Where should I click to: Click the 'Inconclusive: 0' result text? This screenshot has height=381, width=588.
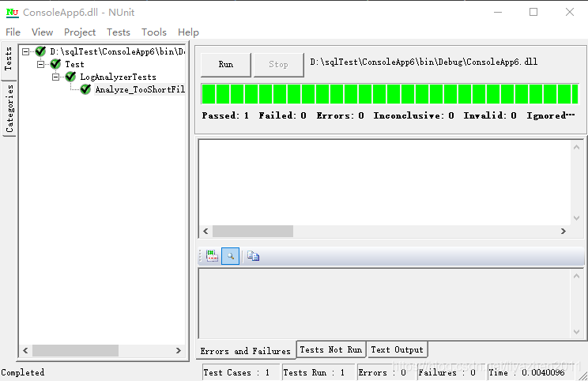click(413, 115)
